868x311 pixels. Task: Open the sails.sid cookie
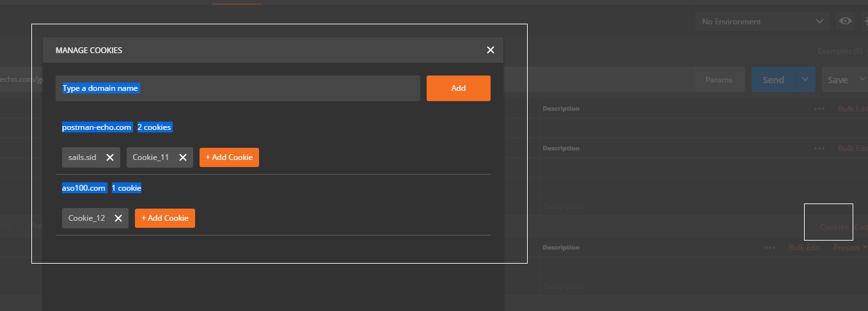tap(83, 157)
